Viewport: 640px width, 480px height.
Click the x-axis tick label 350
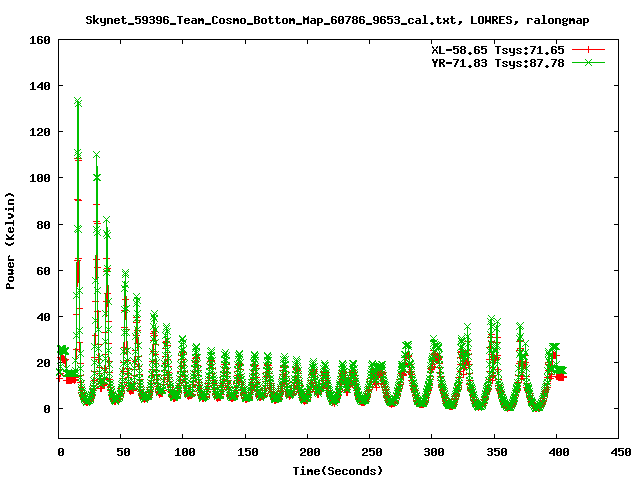click(496, 452)
